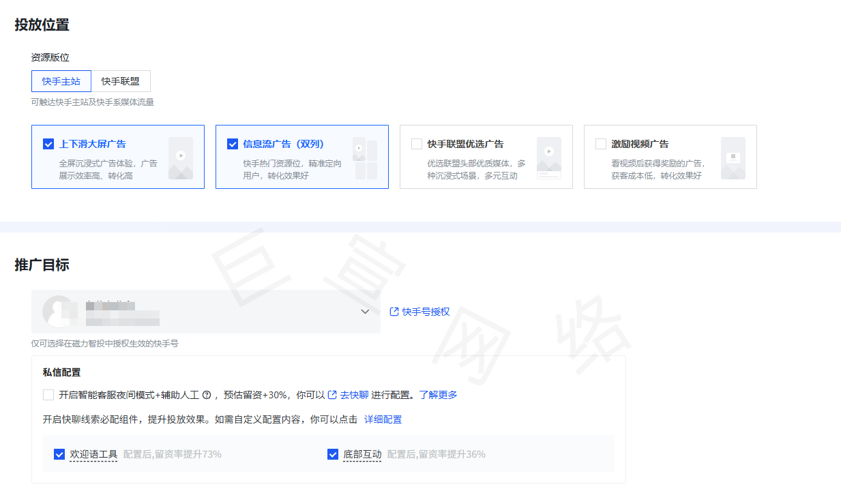Open the Kuaishou account dropdown

366,311
